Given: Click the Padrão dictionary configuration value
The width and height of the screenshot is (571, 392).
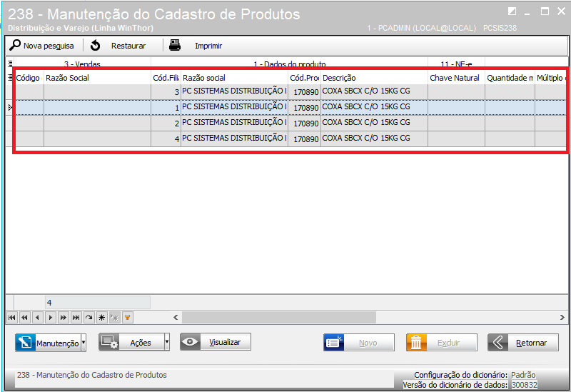Looking at the screenshot, I should coord(523,375).
